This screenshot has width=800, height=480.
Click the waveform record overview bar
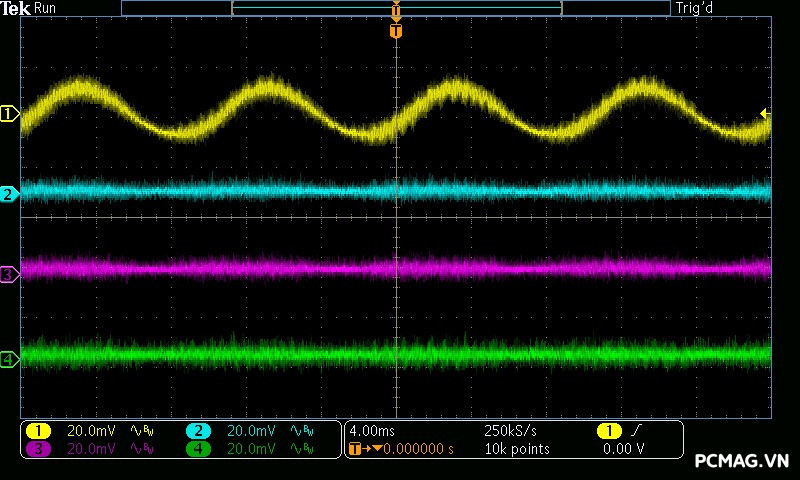[x=396, y=8]
